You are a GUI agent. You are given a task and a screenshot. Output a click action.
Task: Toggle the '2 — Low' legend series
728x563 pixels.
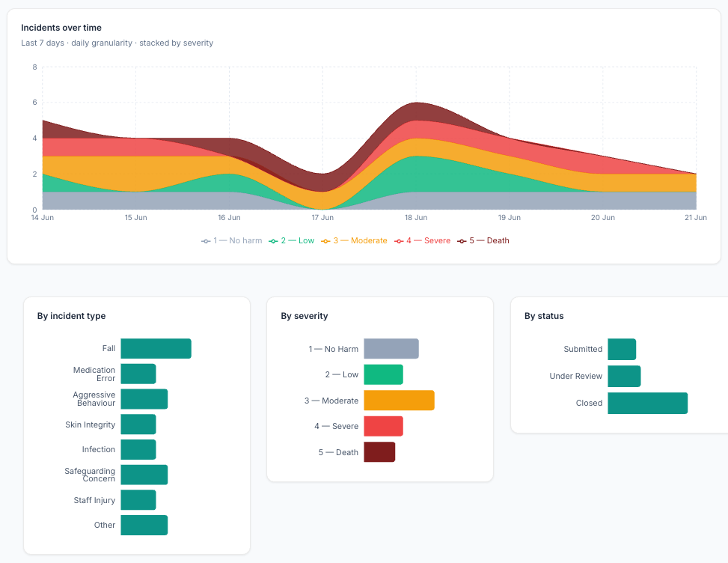coord(292,240)
